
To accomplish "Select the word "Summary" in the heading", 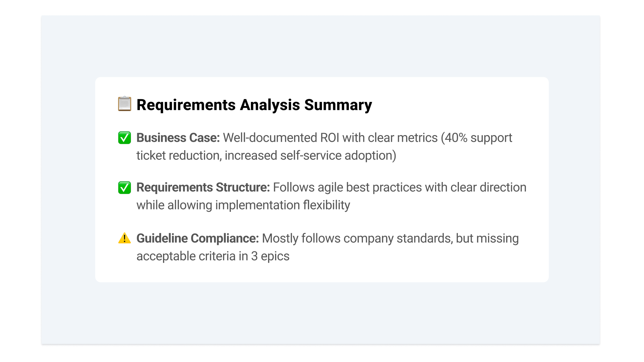I will 338,105.
